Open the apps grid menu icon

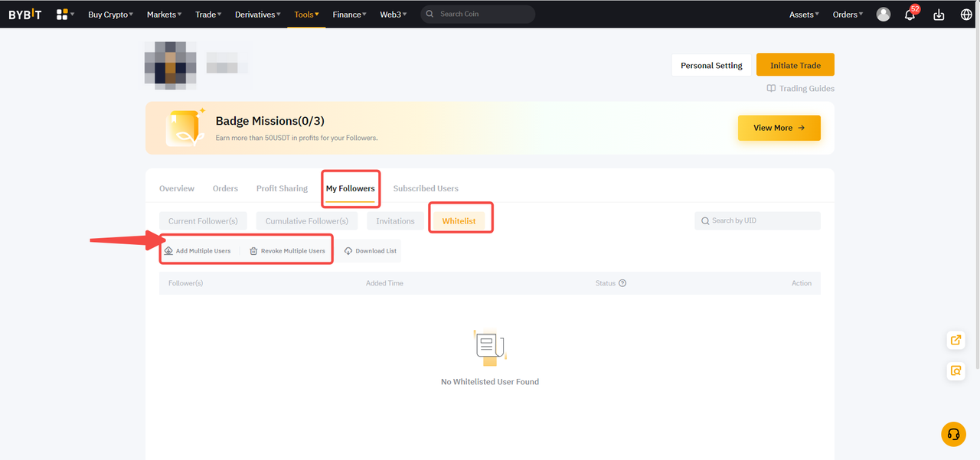[x=62, y=14]
